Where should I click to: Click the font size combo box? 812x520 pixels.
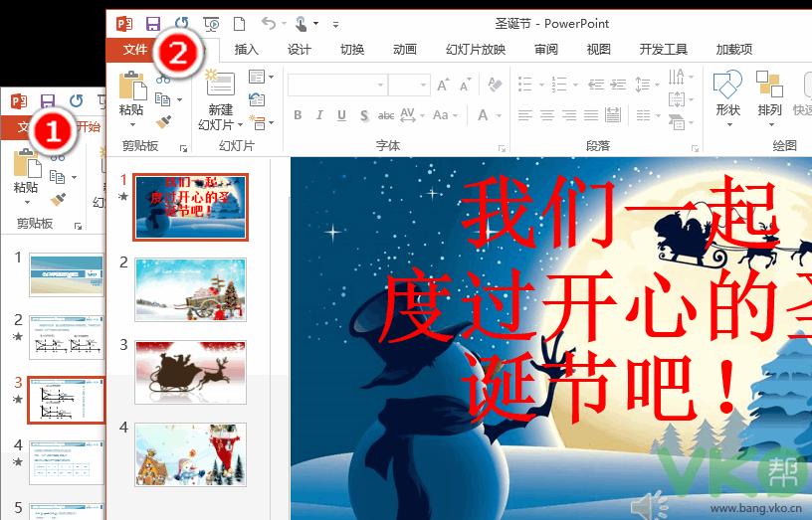coord(409,85)
